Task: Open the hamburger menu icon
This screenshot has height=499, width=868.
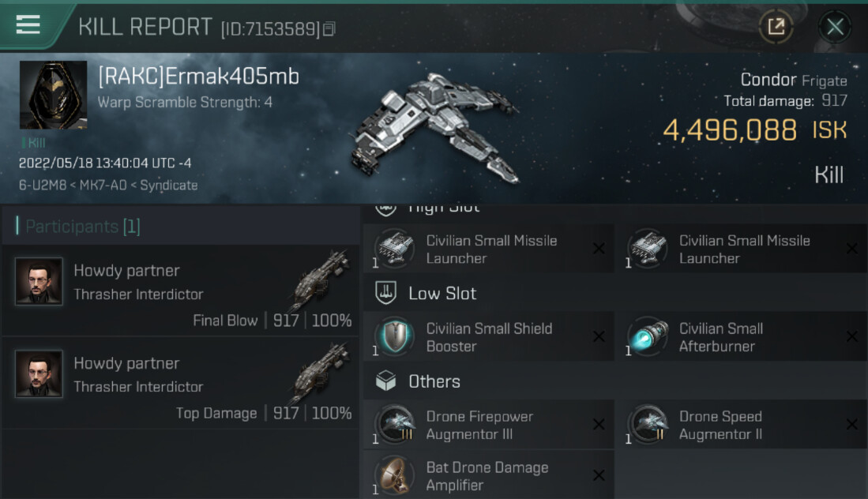Action: click(28, 25)
